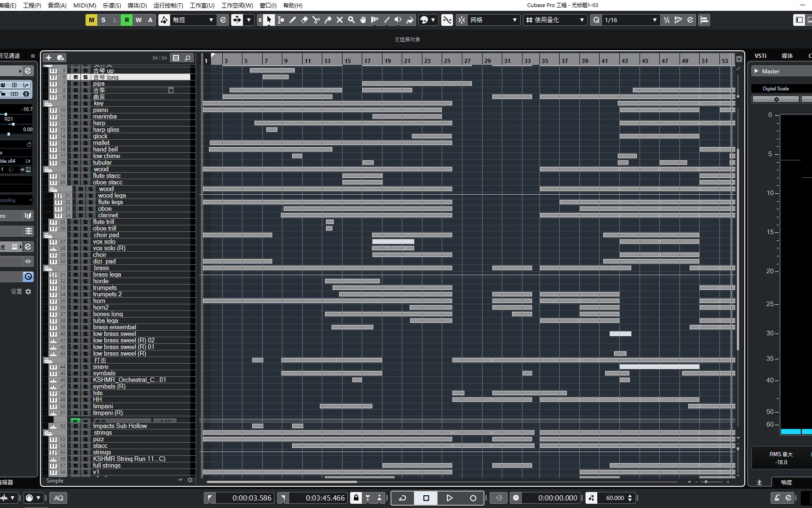Open the 音频(A) menu
The image size is (812, 508).
pyautogui.click(x=57, y=5)
